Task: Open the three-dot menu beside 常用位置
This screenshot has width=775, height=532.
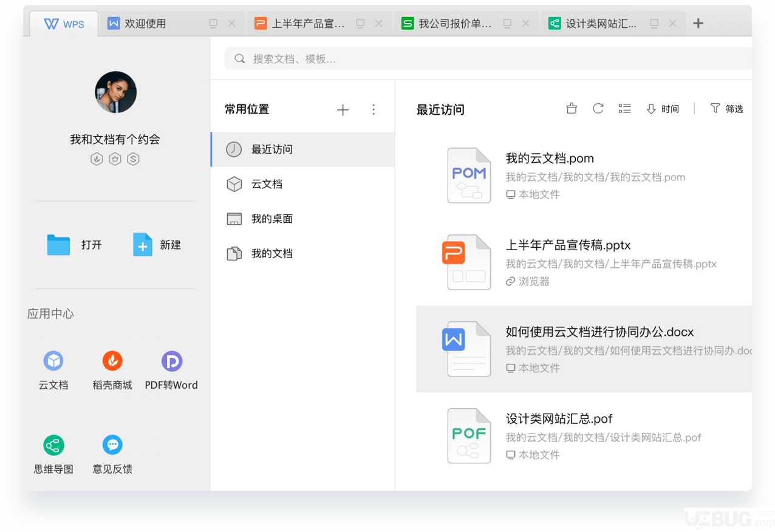Action: tap(374, 109)
